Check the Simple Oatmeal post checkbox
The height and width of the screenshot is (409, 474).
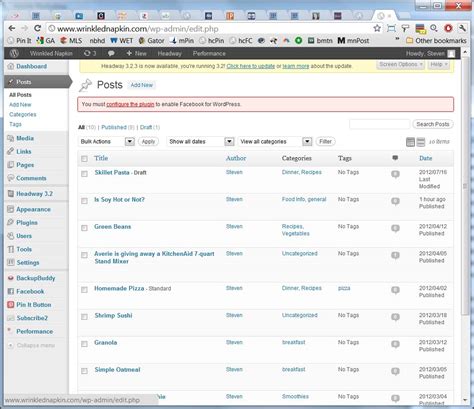click(84, 371)
